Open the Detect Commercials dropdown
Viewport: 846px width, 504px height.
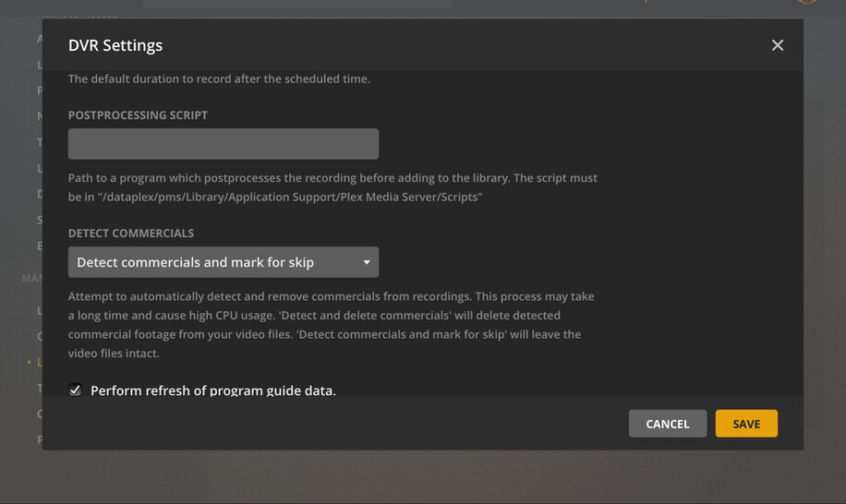[x=224, y=262]
